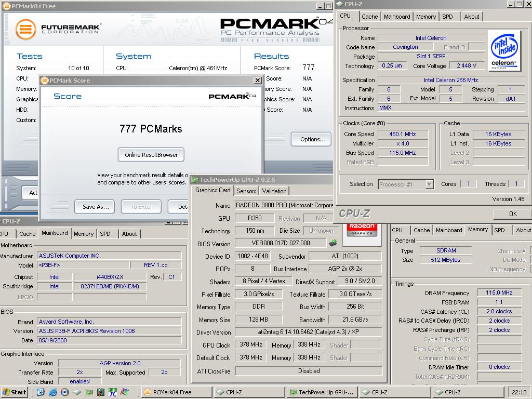Click the GPU-Z BIOS save chip icon
The width and height of the screenshot is (532, 399).
(333, 243)
